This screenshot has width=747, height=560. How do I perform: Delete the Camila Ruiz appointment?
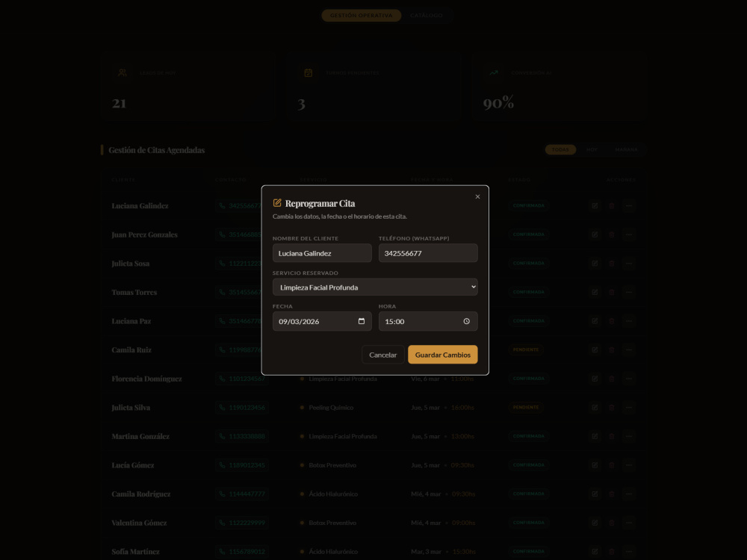[612, 350]
